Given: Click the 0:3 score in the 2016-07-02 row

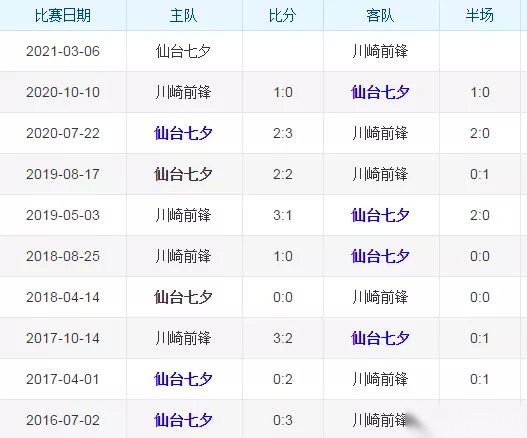Looking at the screenshot, I should pyautogui.click(x=283, y=421).
